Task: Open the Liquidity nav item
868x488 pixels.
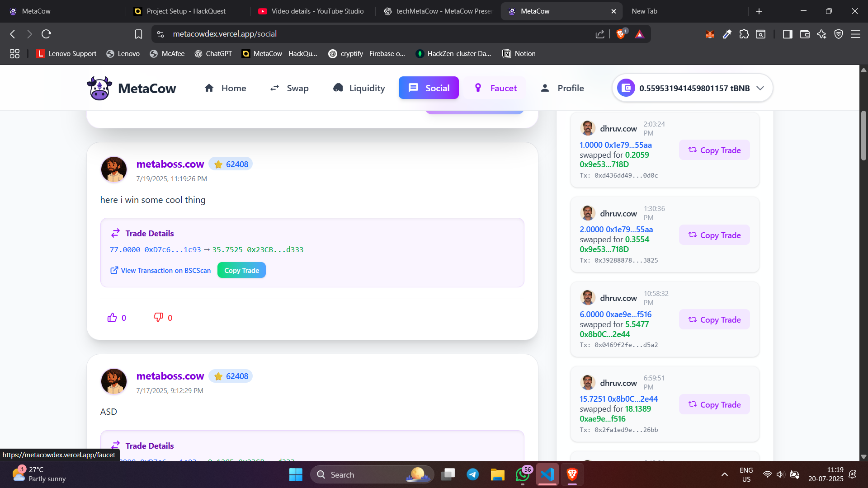Action: (359, 88)
